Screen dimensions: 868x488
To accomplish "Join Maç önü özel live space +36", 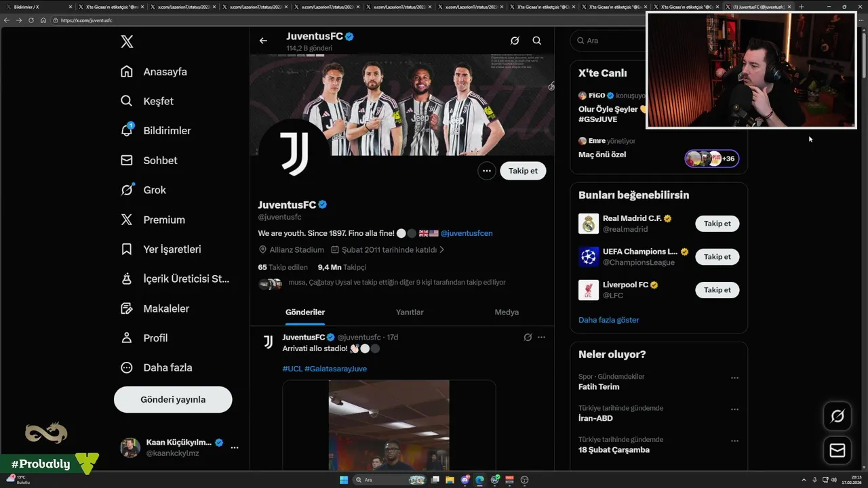I will [x=711, y=159].
